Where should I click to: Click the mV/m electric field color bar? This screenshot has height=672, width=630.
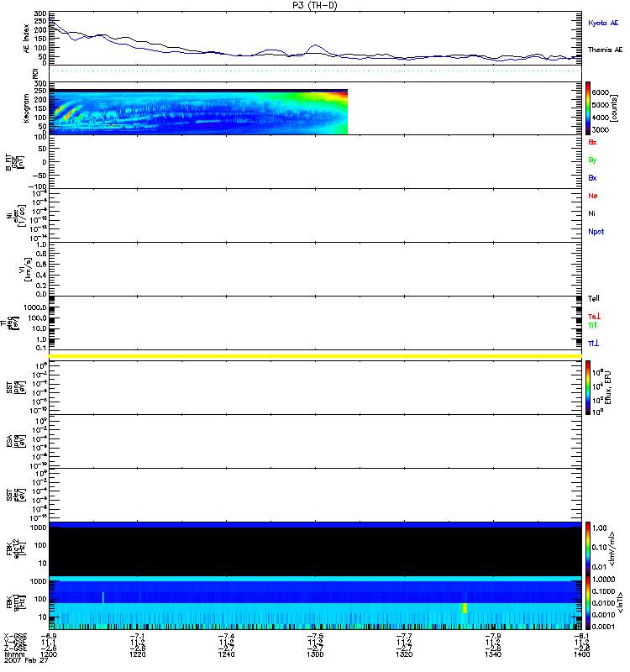[588, 549]
